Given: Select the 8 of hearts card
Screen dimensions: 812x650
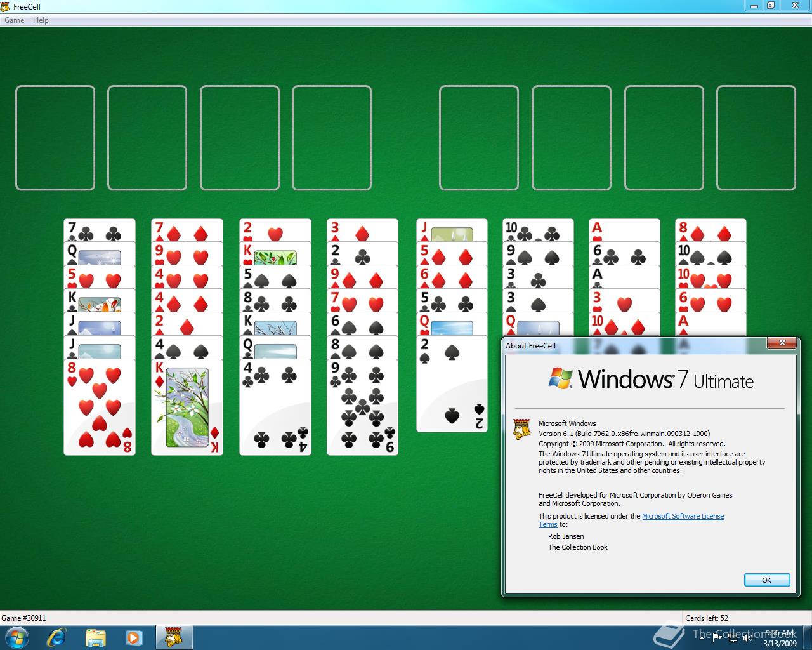Looking at the screenshot, I should (100, 408).
